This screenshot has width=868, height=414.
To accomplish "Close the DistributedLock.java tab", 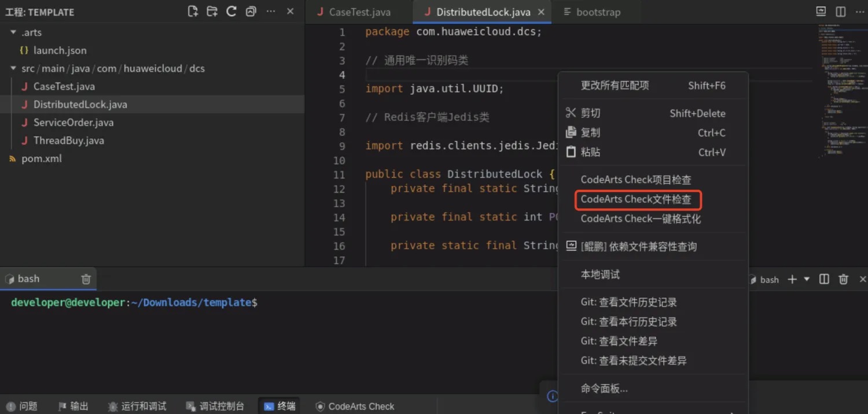I will pyautogui.click(x=541, y=12).
